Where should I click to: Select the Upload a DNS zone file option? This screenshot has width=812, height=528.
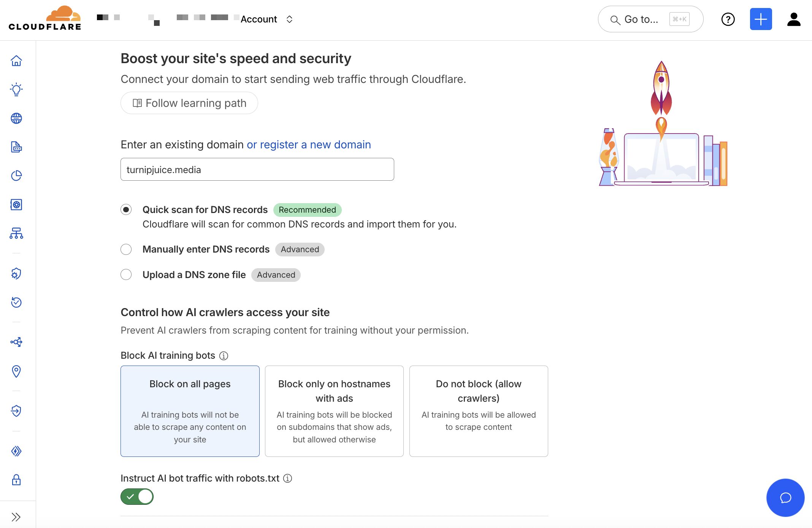coord(126,274)
